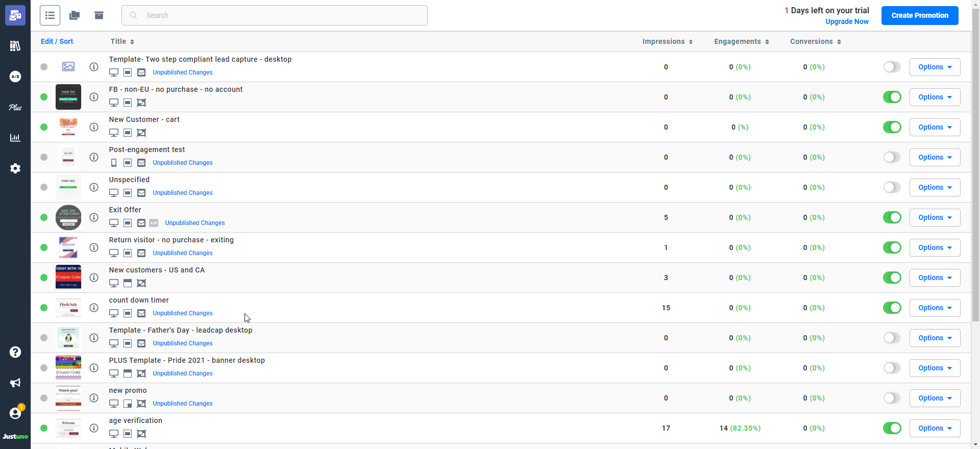Open Options dropdown for age verification
This screenshot has width=980, height=449.
(935, 428)
